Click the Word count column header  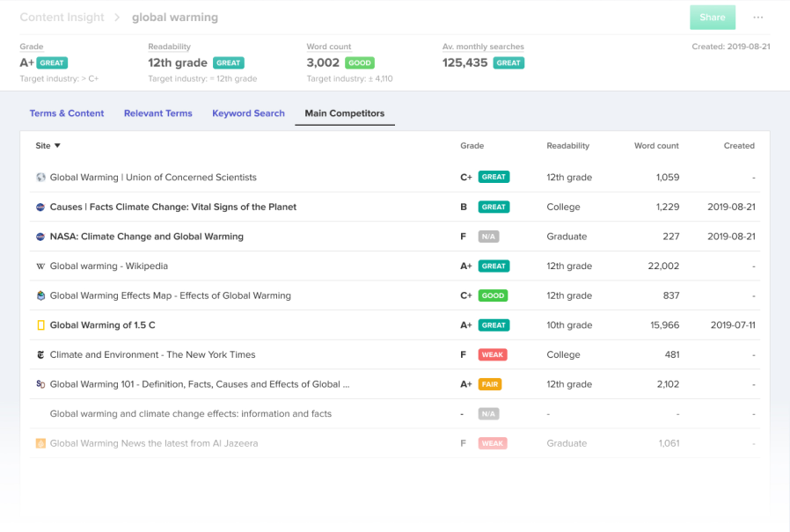[x=656, y=146]
